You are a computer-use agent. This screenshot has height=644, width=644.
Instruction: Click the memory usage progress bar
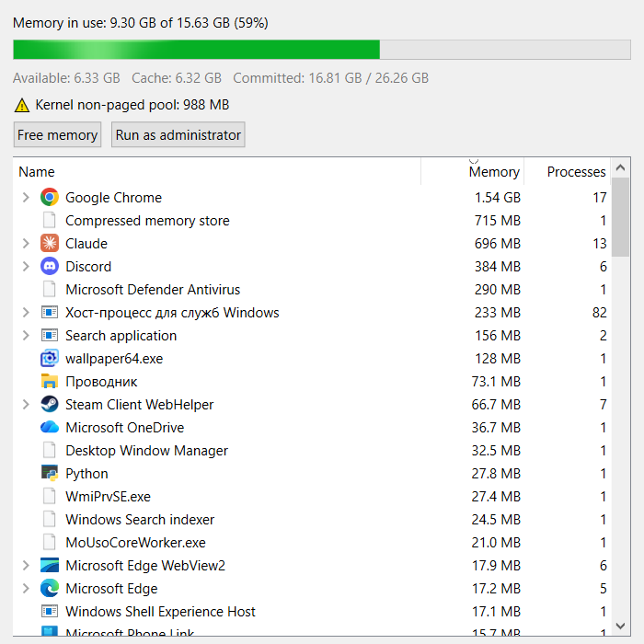(322, 50)
